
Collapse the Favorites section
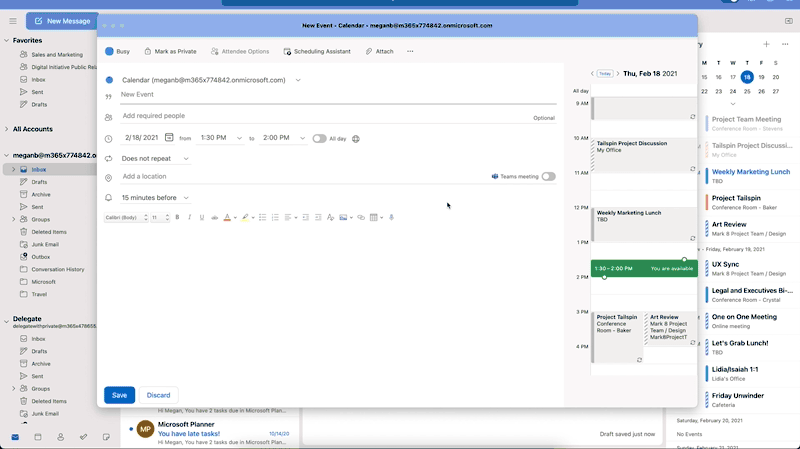(7, 40)
